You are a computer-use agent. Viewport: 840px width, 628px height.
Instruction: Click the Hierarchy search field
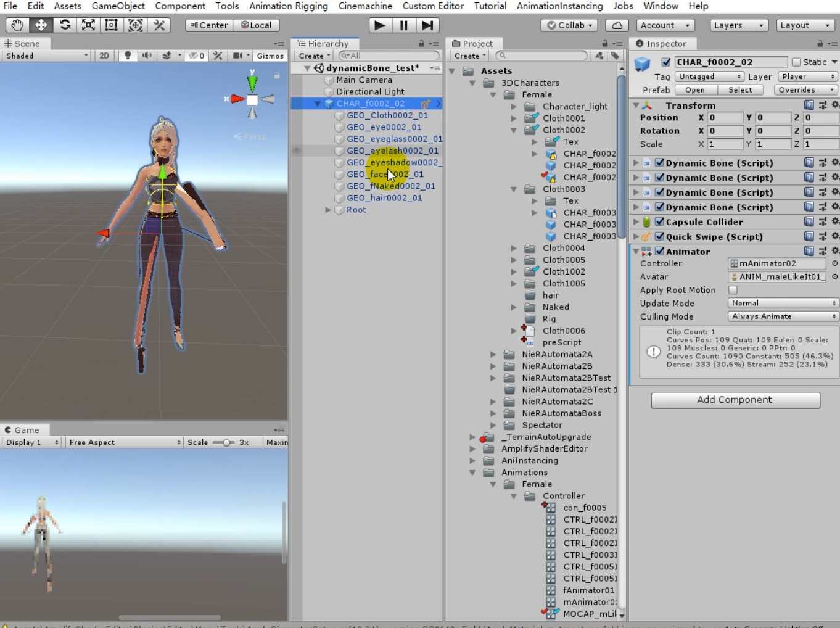[389, 56]
